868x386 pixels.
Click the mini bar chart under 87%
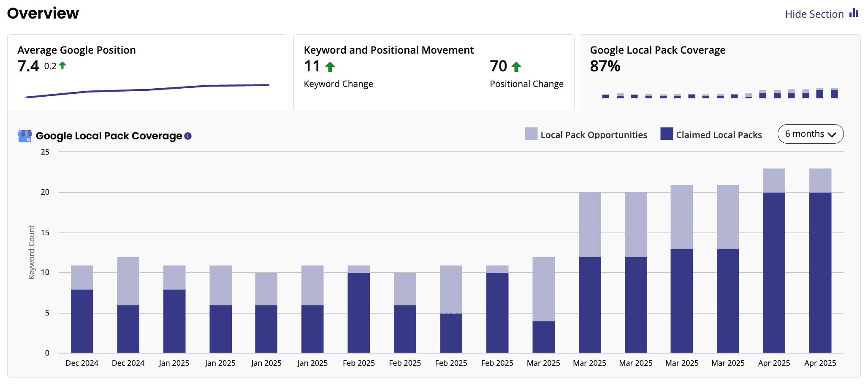[x=719, y=94]
